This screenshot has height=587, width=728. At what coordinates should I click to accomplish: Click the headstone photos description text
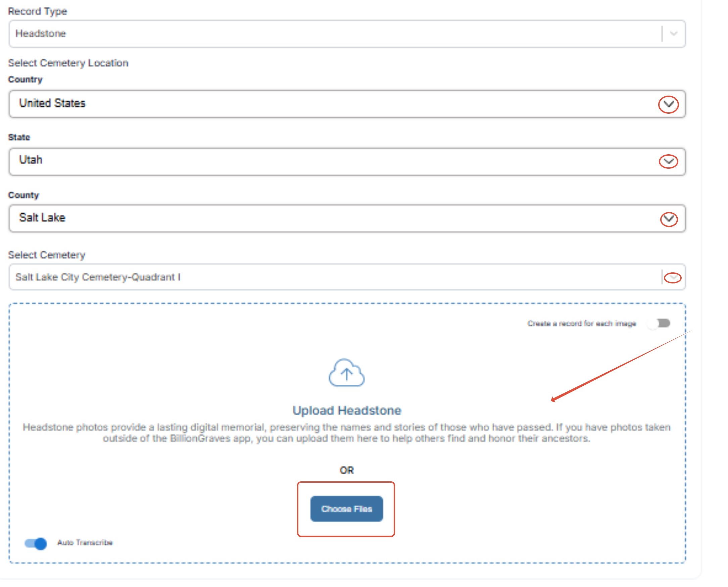coord(346,433)
